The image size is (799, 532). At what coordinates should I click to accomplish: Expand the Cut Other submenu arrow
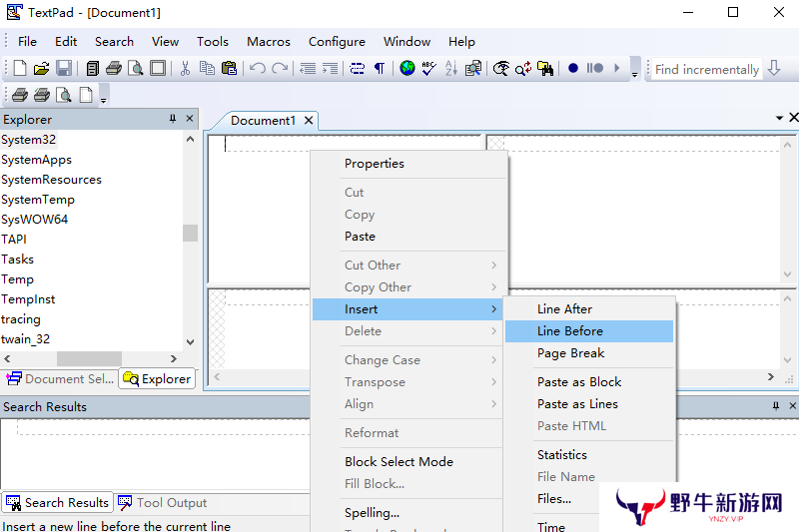point(493,266)
